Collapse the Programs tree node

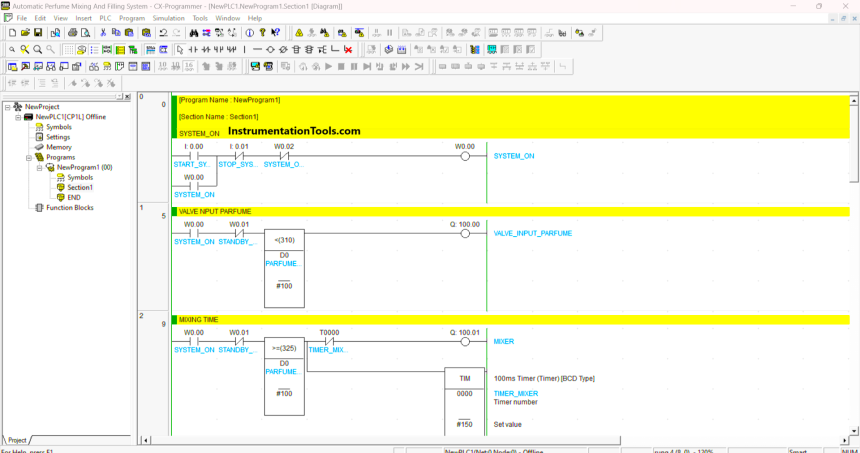[29, 157]
